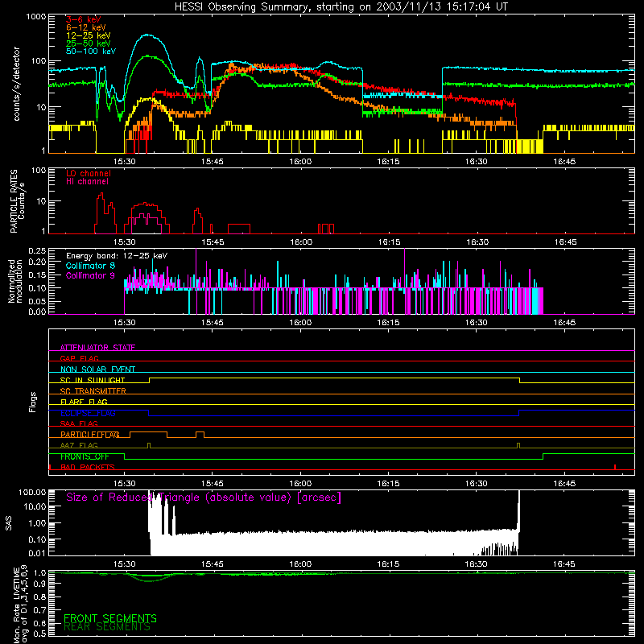Select the REAR SEGMENTS legend label

point(107,627)
